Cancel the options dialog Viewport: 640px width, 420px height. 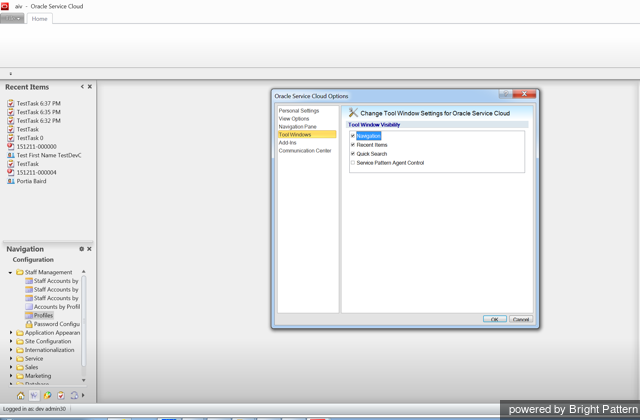pyautogui.click(x=521, y=319)
